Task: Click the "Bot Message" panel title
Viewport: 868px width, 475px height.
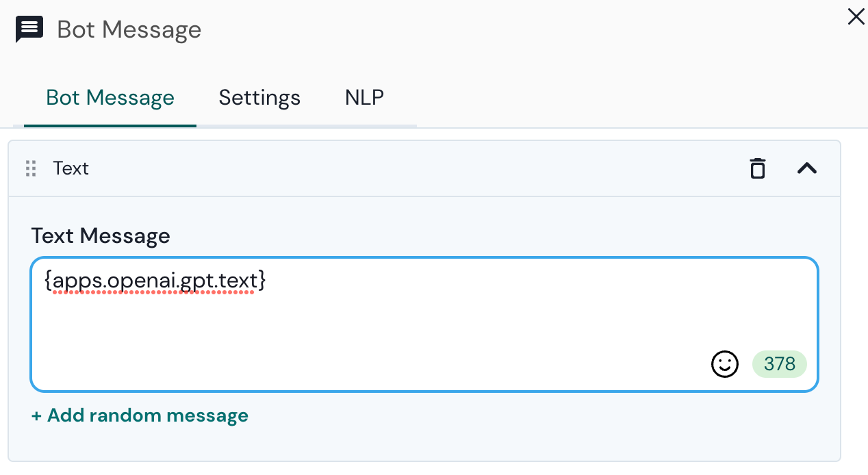Action: coord(129,30)
